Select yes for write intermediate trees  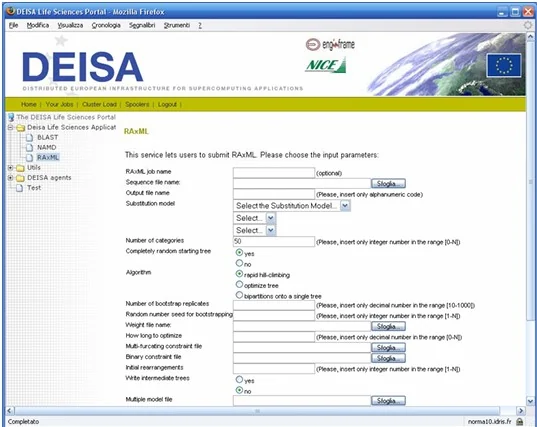tap(239, 379)
